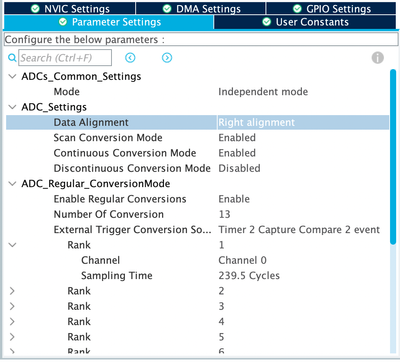The height and width of the screenshot is (362, 400).
Task: Collapse the Rank 1 entry
Action: click(12, 245)
